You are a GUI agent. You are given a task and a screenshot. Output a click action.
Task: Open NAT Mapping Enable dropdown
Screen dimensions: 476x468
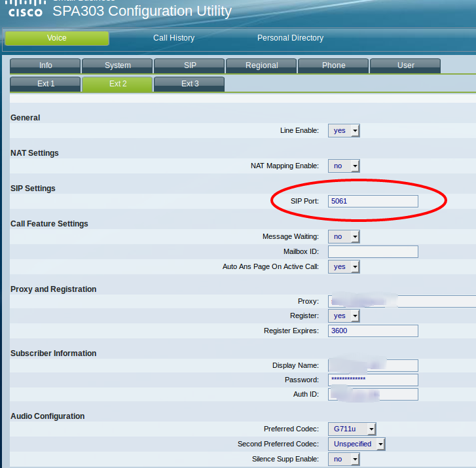tap(344, 166)
